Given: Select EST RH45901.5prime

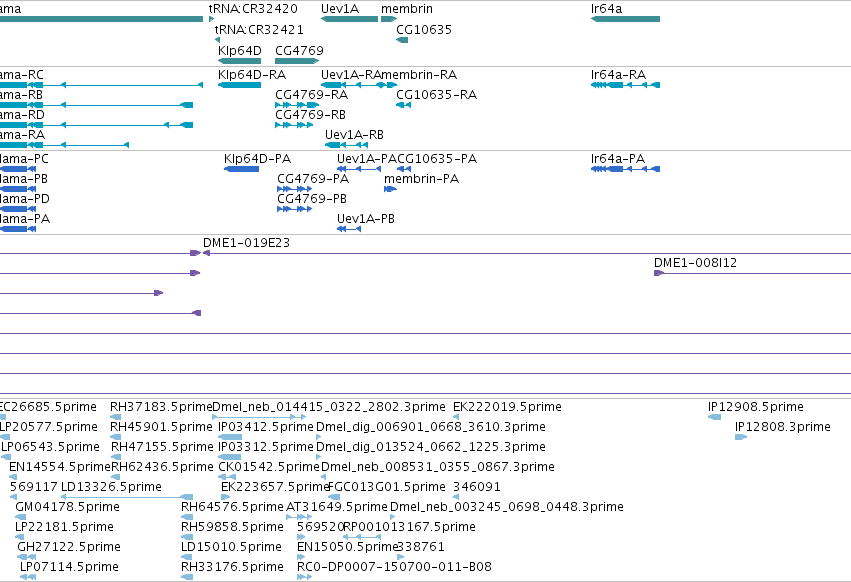Looking at the screenshot, I should pos(116,437).
